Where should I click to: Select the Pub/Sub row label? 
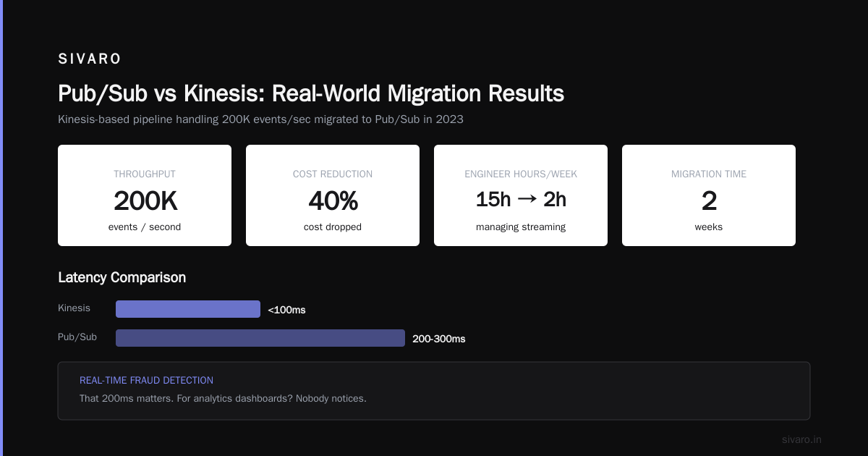(77, 337)
